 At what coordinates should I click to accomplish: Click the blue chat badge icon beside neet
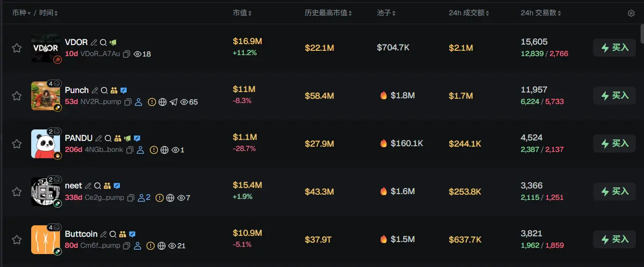[117, 186]
